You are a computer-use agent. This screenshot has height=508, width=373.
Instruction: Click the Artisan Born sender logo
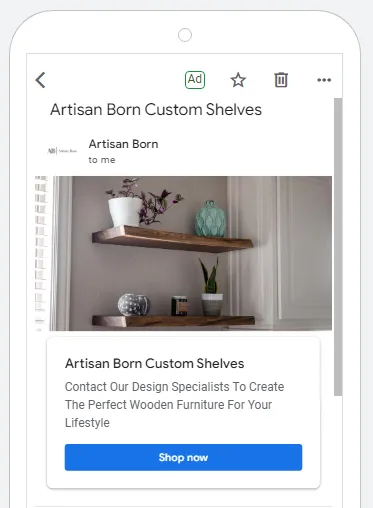(62, 151)
